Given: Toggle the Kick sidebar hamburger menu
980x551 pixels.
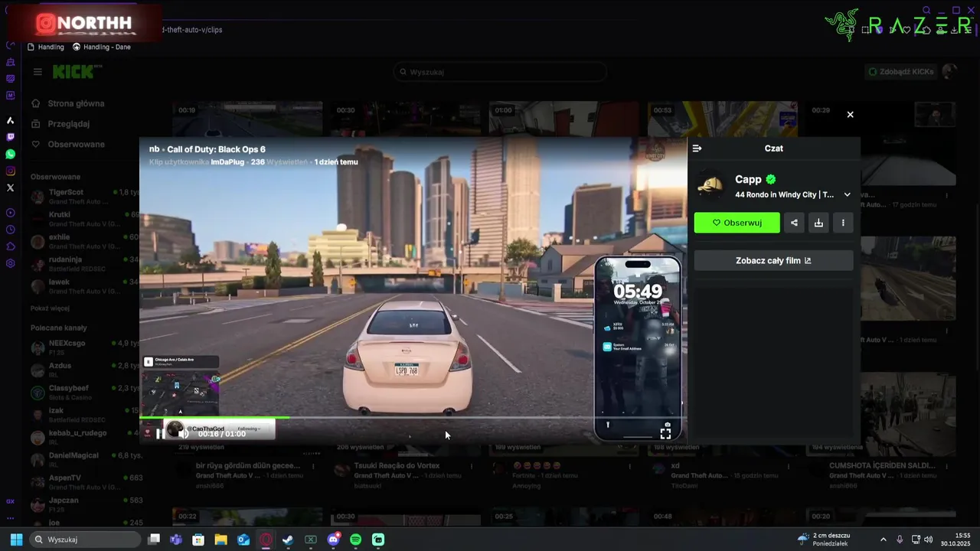Looking at the screenshot, I should (x=38, y=72).
